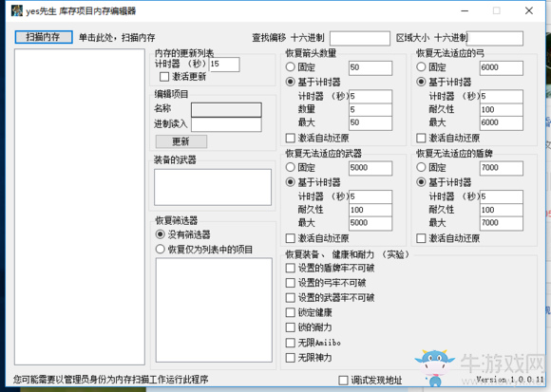Screen dimensions: 551x392
Task: Click the 区域大小 十六进制 input field
Action: coord(495,38)
